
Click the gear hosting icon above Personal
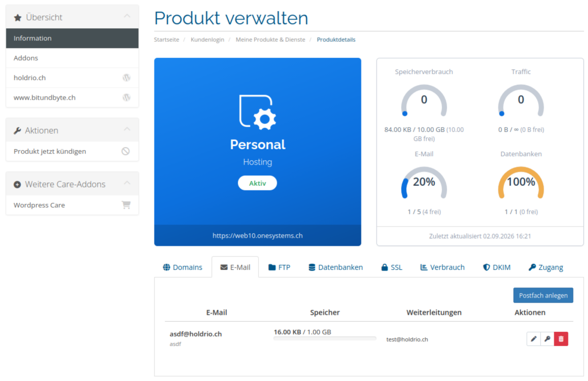[x=258, y=113]
